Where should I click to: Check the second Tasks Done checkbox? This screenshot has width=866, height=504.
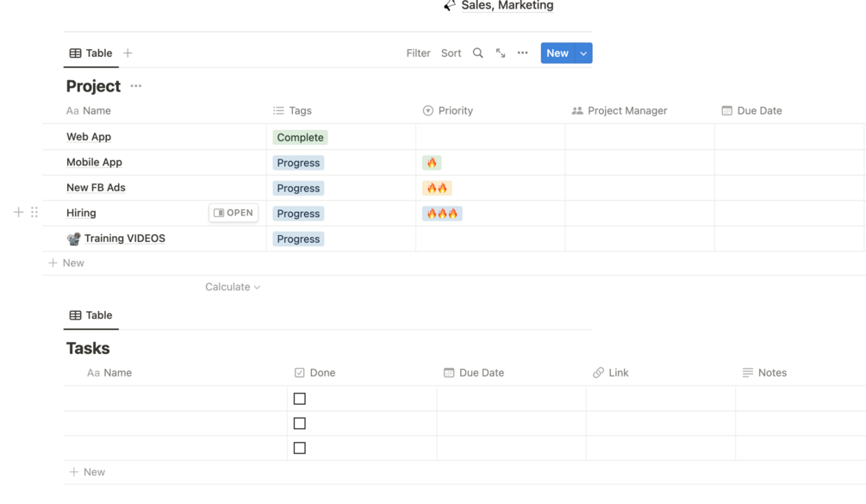(300, 423)
